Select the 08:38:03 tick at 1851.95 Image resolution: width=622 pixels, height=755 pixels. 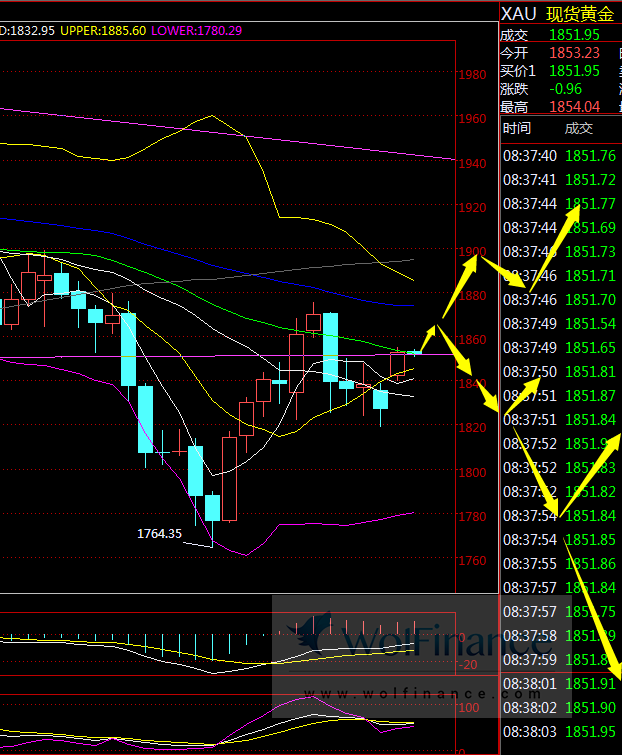pyautogui.click(x=590, y=732)
